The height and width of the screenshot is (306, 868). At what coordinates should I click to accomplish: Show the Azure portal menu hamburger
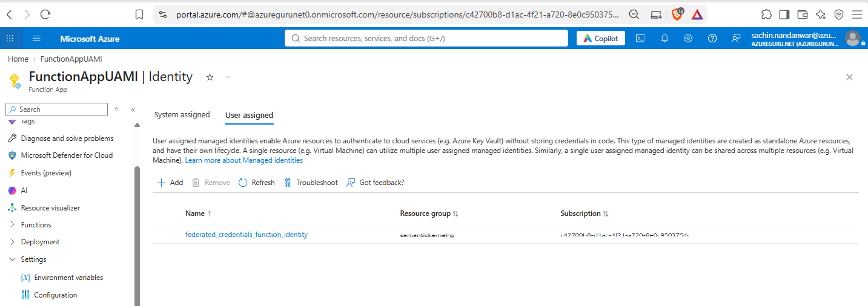[36, 38]
